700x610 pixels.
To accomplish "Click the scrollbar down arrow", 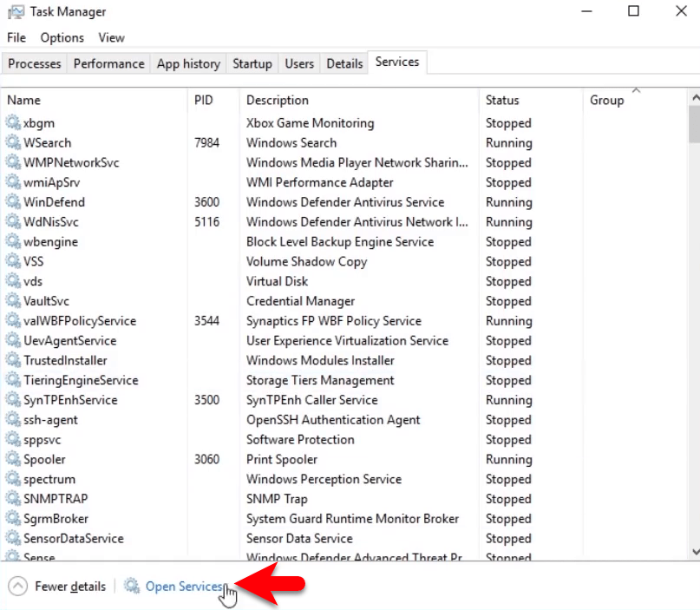I will 695,552.
